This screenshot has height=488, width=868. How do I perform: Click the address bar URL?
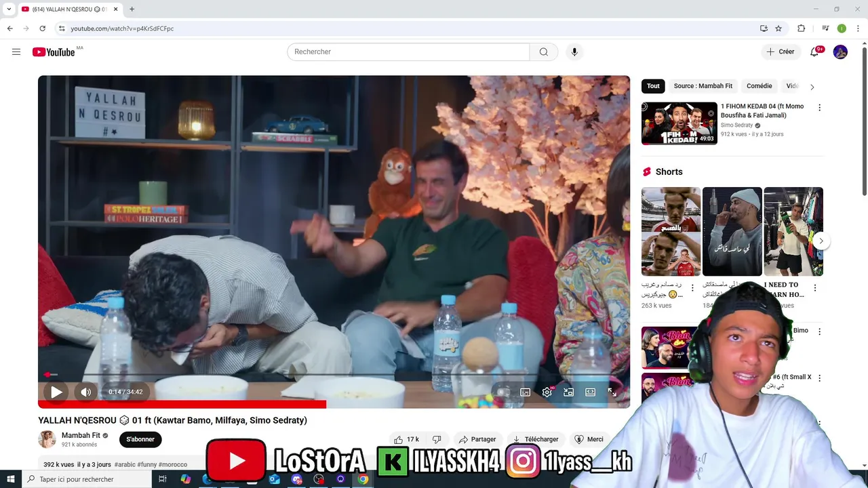pyautogui.click(x=122, y=28)
